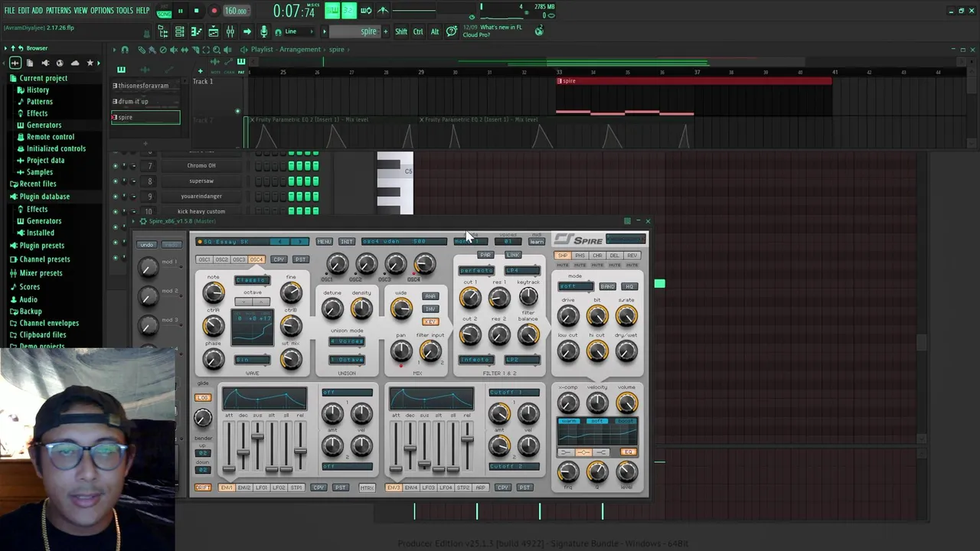980x551 pixels.
Task: Click the undo button in Spire
Action: [x=146, y=245]
